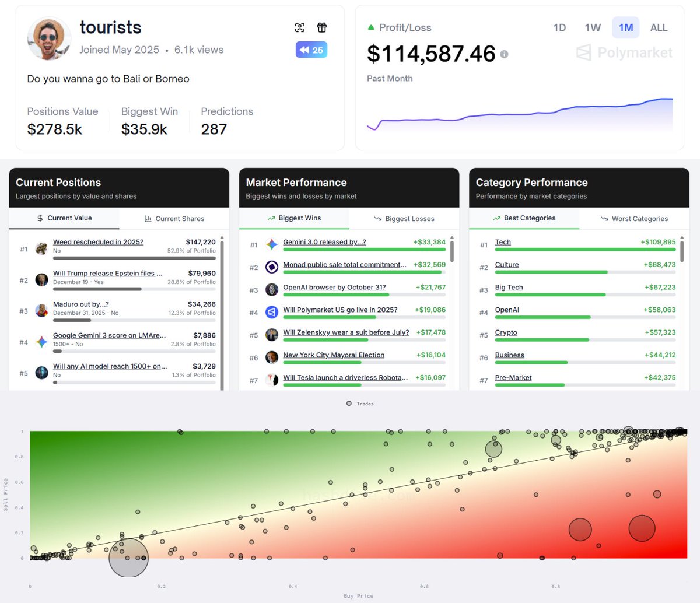Open Will Zelenskyy wear a suit market

pyautogui.click(x=346, y=332)
